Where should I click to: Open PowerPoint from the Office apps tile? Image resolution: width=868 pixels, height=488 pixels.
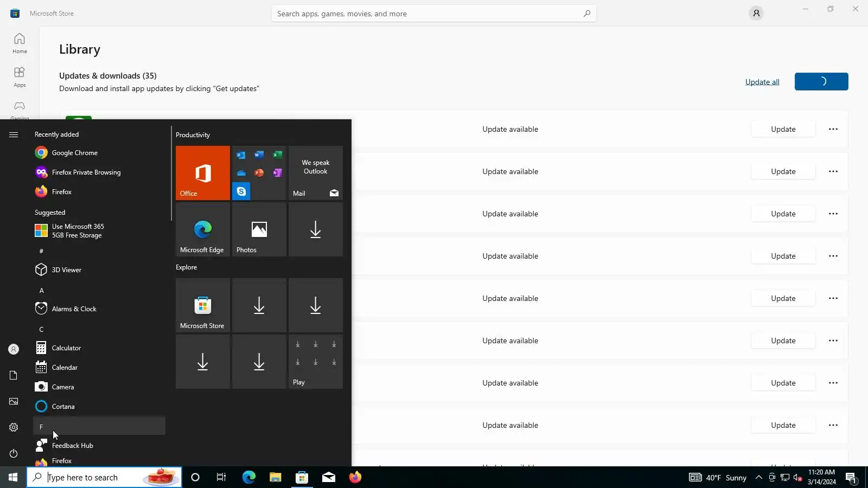pos(259,173)
